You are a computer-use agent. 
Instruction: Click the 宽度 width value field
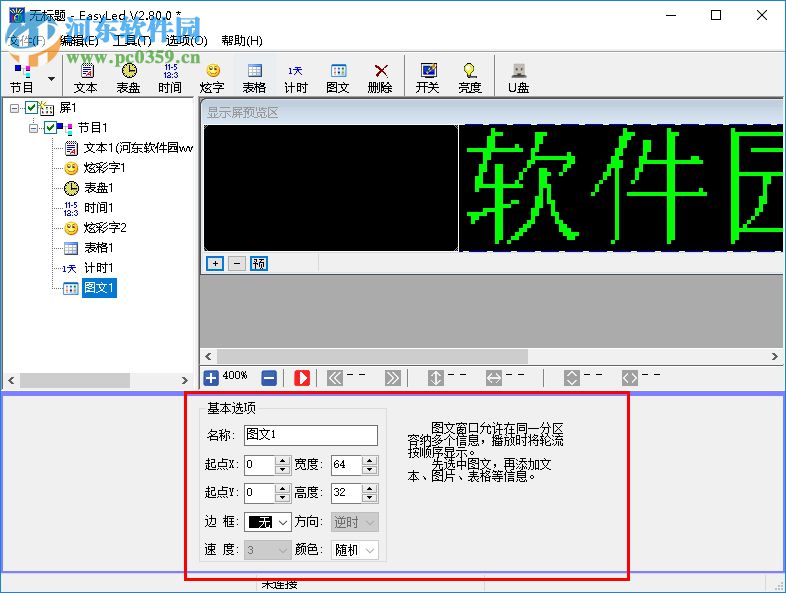346,465
